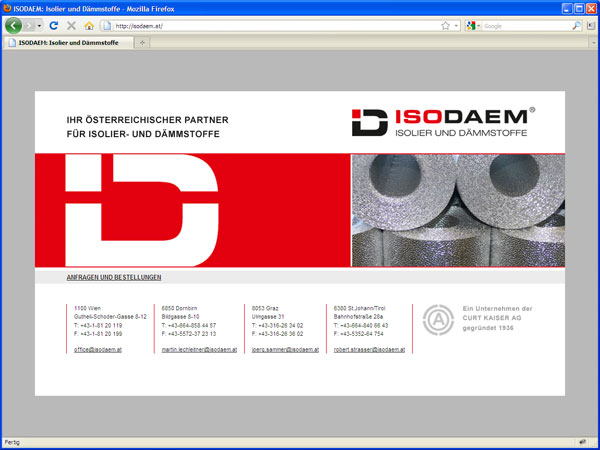The image size is (600, 450).
Task: Bookmark this page with the star icon
Action: 445,26
